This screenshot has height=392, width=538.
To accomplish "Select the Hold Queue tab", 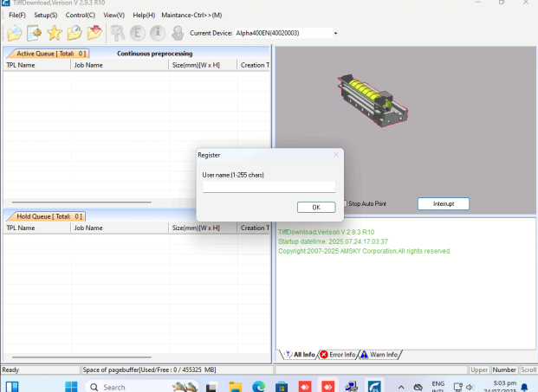I will tap(47, 216).
